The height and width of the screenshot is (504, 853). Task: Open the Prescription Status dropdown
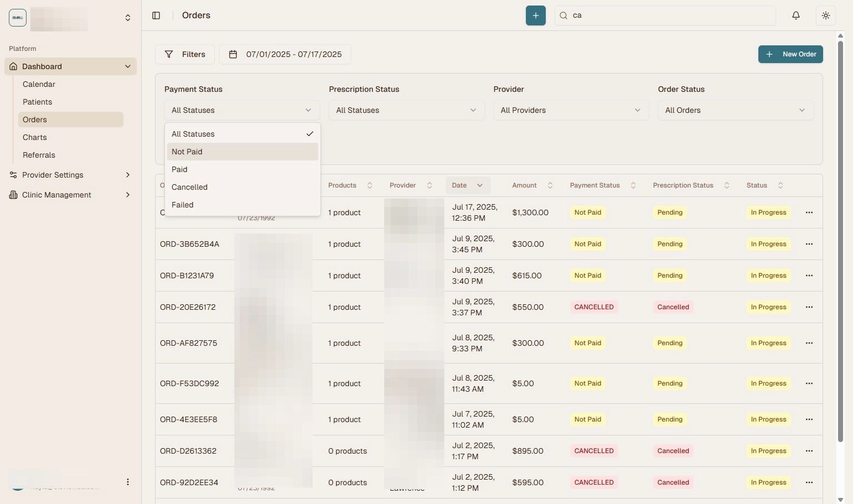tap(406, 110)
